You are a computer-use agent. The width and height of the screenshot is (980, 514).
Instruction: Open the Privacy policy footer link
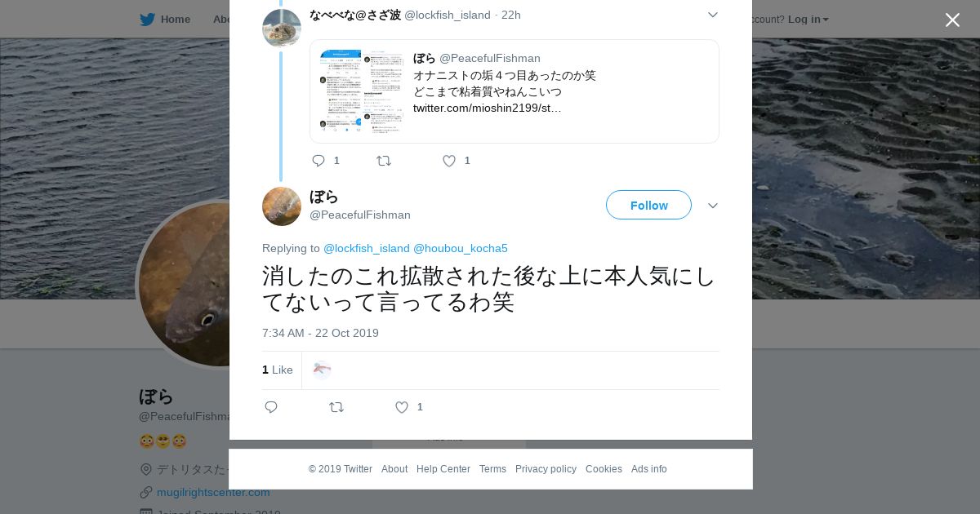point(546,469)
